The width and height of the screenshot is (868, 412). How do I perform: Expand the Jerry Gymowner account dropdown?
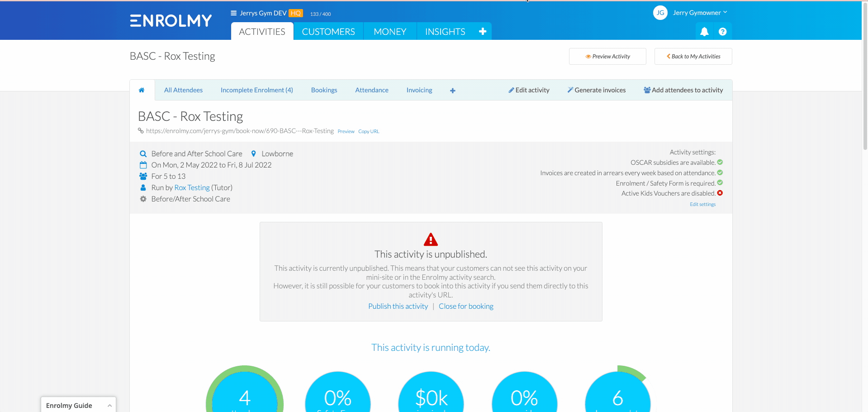pos(700,13)
